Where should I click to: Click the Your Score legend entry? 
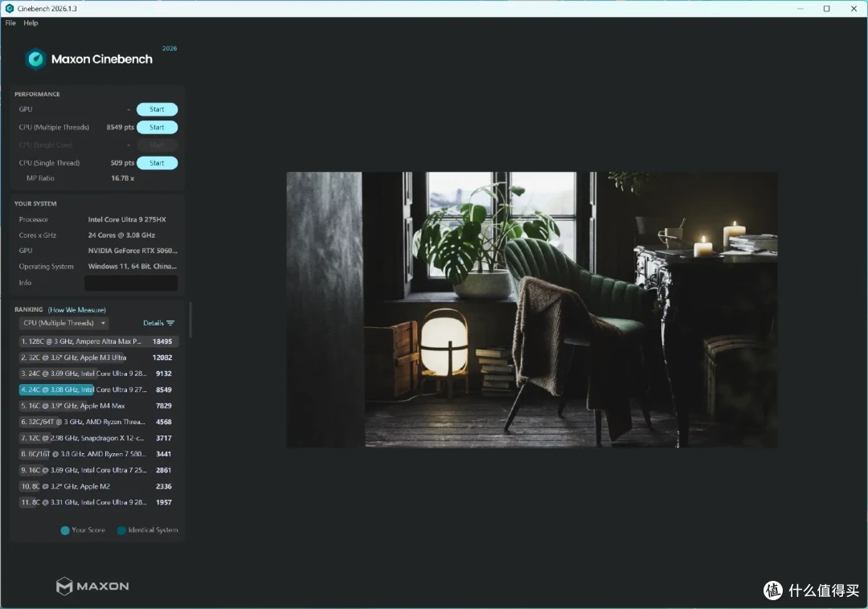(83, 530)
